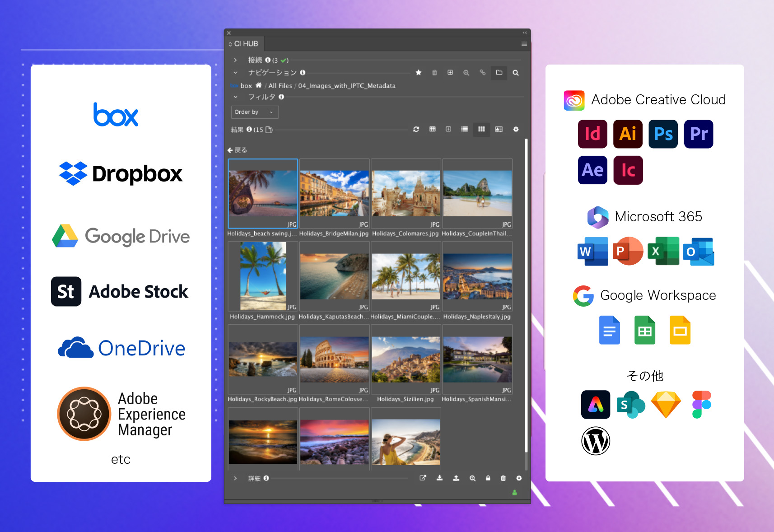This screenshot has width=774, height=532.
Task: Open the Order by dropdown
Action: point(255,112)
